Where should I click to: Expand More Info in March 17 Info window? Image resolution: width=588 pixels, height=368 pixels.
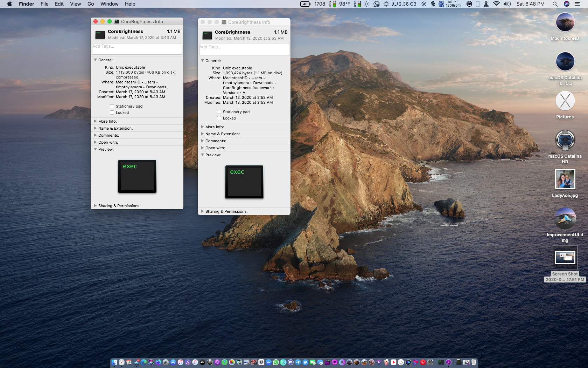[95, 121]
